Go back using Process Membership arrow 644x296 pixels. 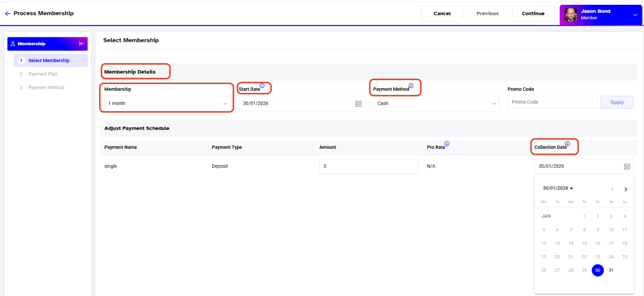point(8,13)
